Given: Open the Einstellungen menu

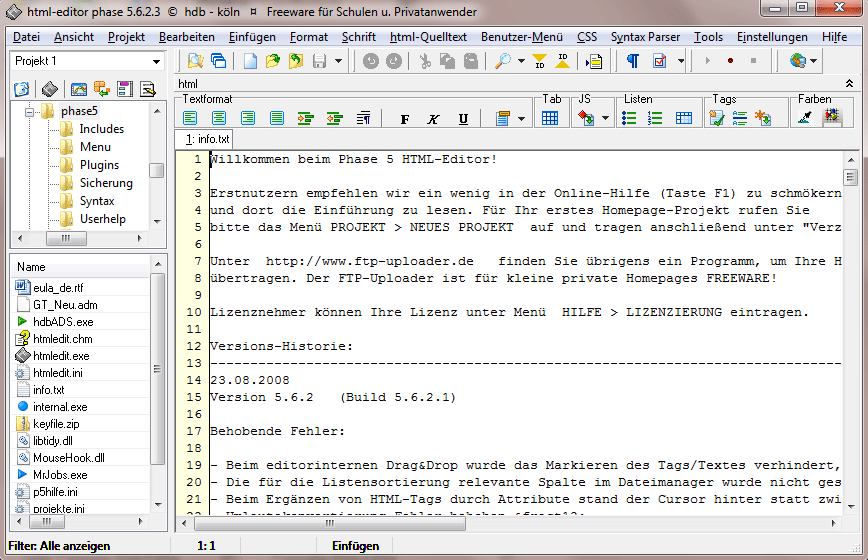Looking at the screenshot, I should [772, 37].
